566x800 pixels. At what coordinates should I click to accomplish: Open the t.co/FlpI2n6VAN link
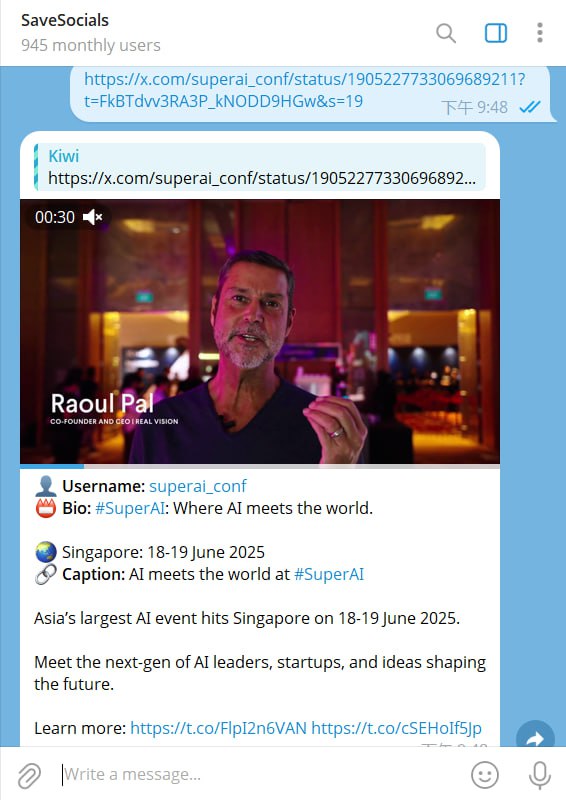pyautogui.click(x=218, y=728)
